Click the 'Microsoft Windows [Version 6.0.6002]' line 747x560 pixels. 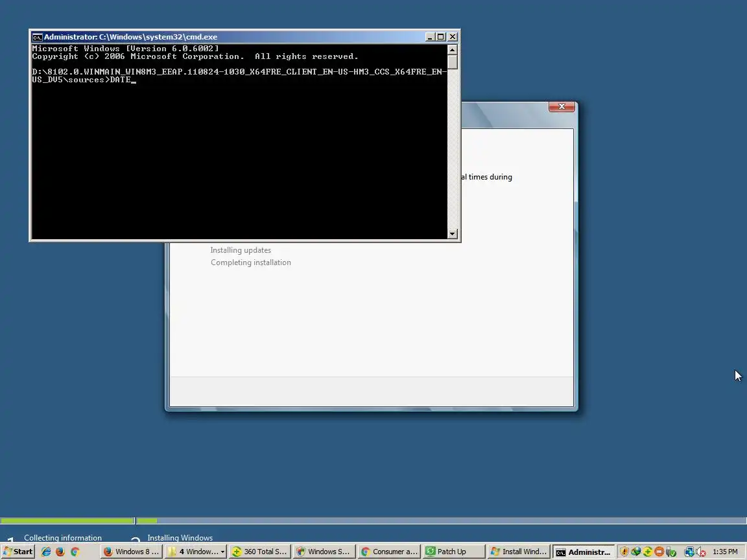pyautogui.click(x=125, y=49)
